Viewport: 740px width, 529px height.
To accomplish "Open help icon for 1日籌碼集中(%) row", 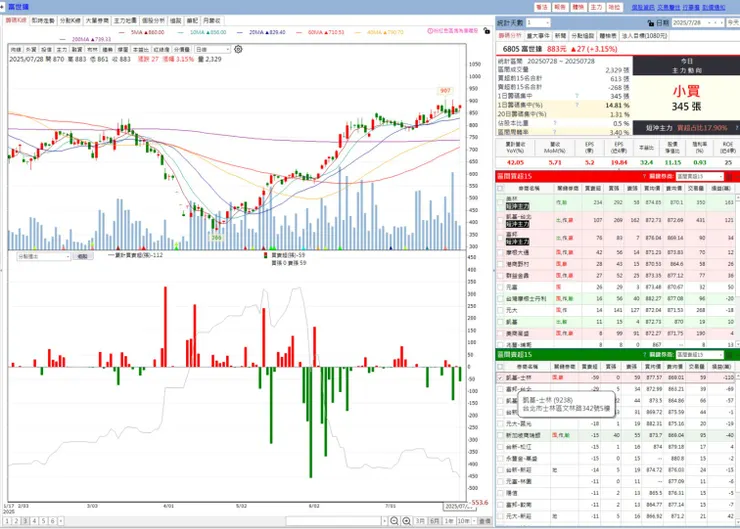I will tap(577, 105).
